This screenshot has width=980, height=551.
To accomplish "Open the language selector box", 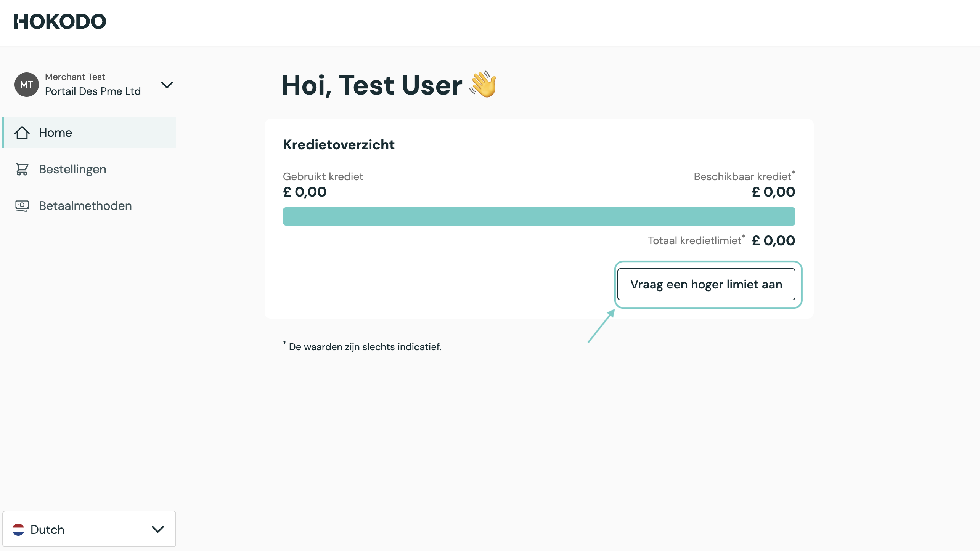I will tap(89, 529).
